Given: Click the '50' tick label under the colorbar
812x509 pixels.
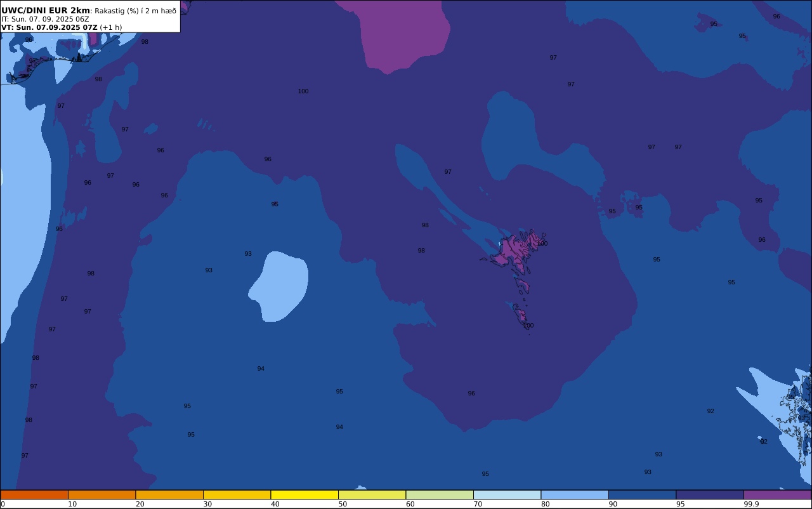Looking at the screenshot, I should 343,504.
